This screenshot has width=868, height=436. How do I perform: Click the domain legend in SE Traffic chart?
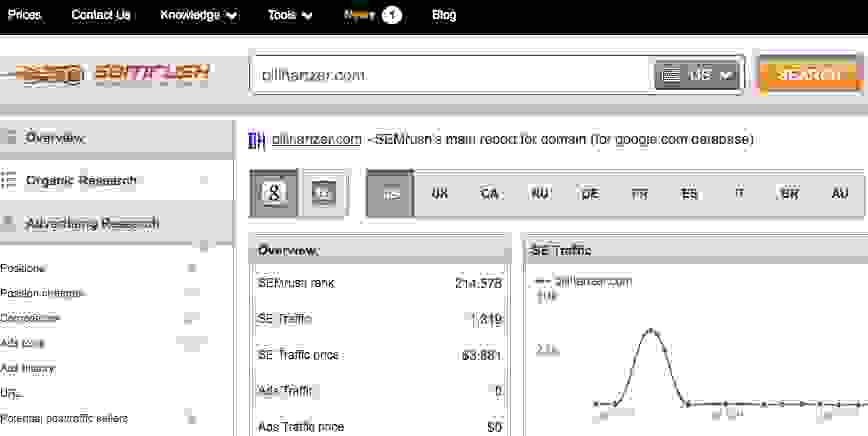pos(583,282)
